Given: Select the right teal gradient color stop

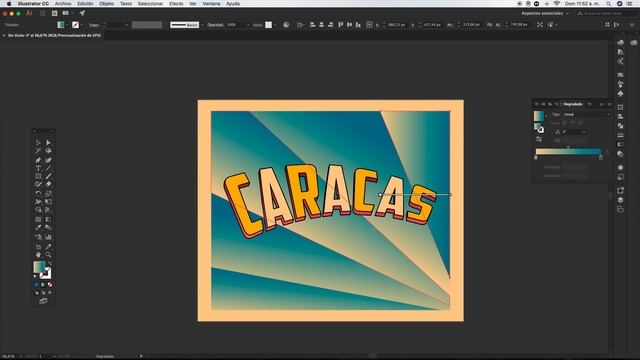Looking at the screenshot, I should pos(601,157).
